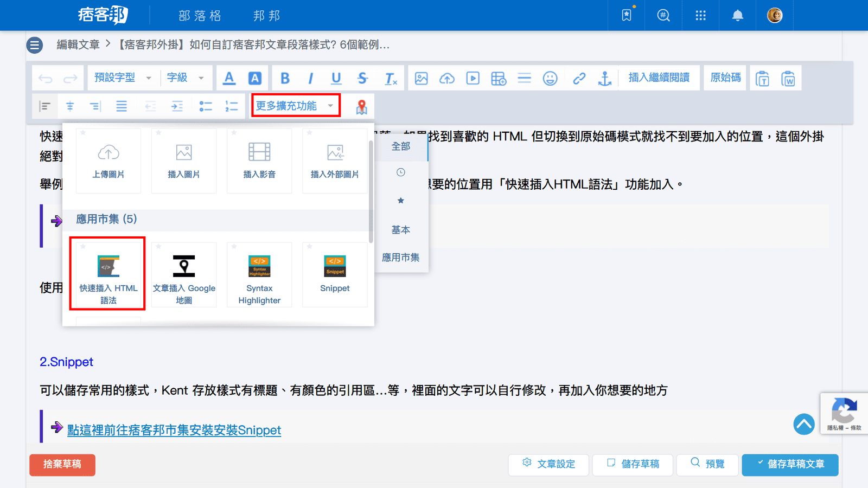The width and height of the screenshot is (868, 488).
Task: Choose the font color A icon
Action: tap(229, 79)
